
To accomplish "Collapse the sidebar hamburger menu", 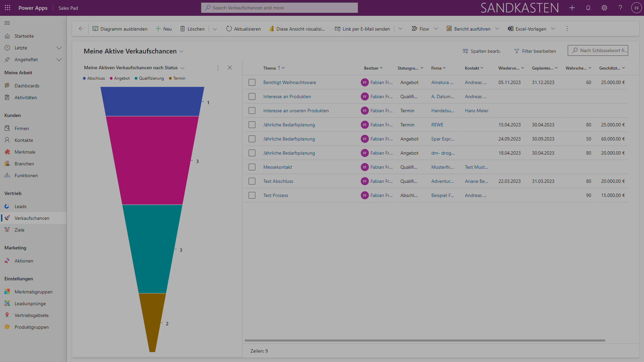I will click(7, 23).
